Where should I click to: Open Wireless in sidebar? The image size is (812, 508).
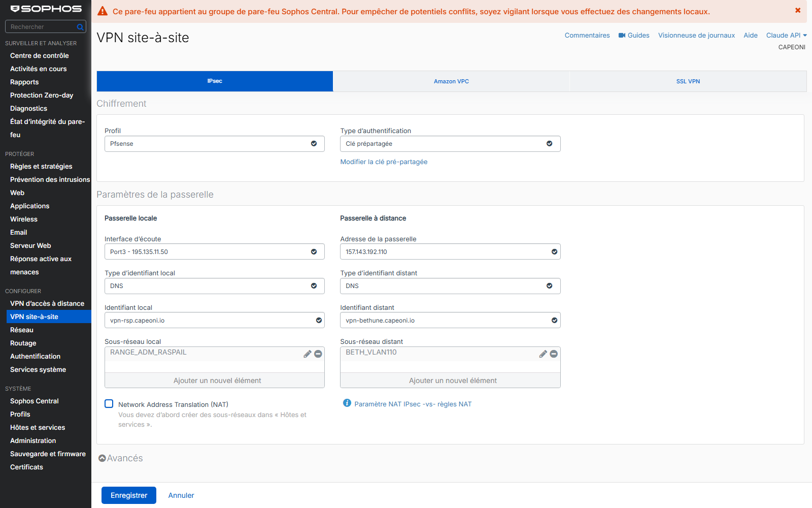(24, 219)
